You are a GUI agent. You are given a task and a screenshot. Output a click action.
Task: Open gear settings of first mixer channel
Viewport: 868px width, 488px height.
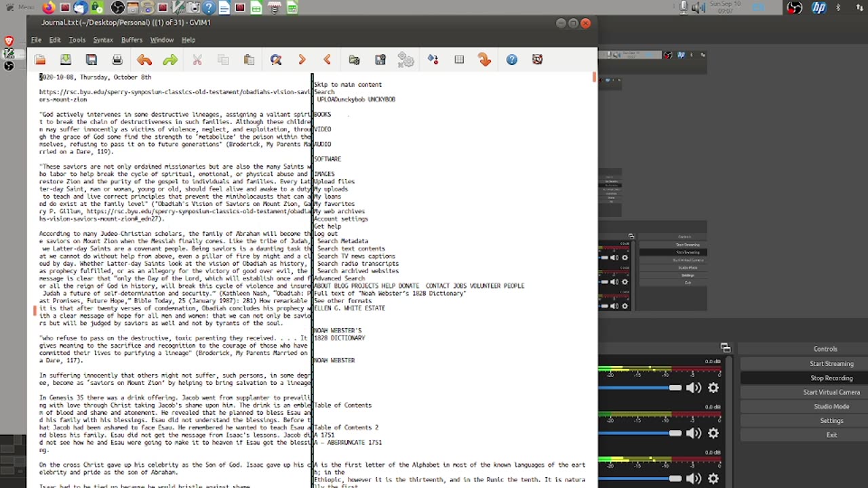click(713, 388)
